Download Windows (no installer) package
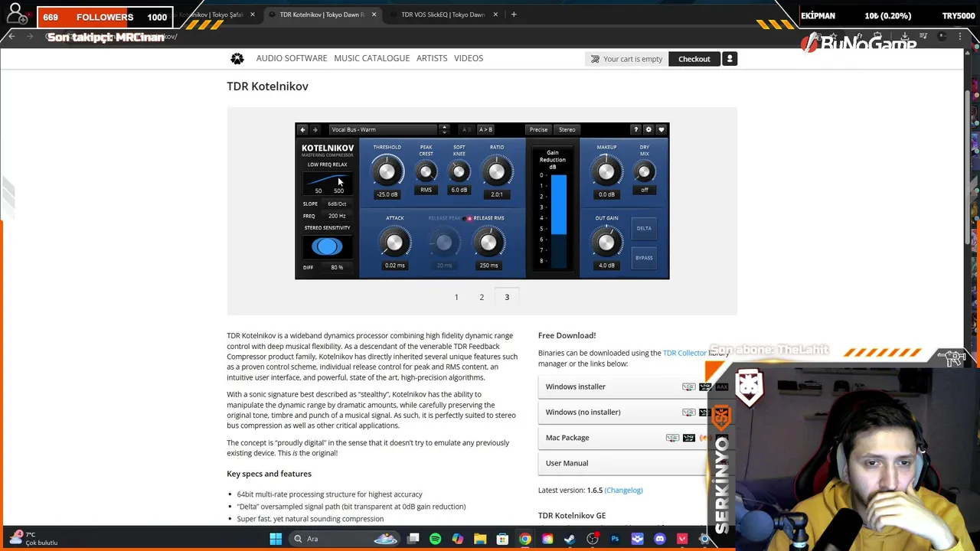This screenshot has width=980, height=551. click(583, 412)
